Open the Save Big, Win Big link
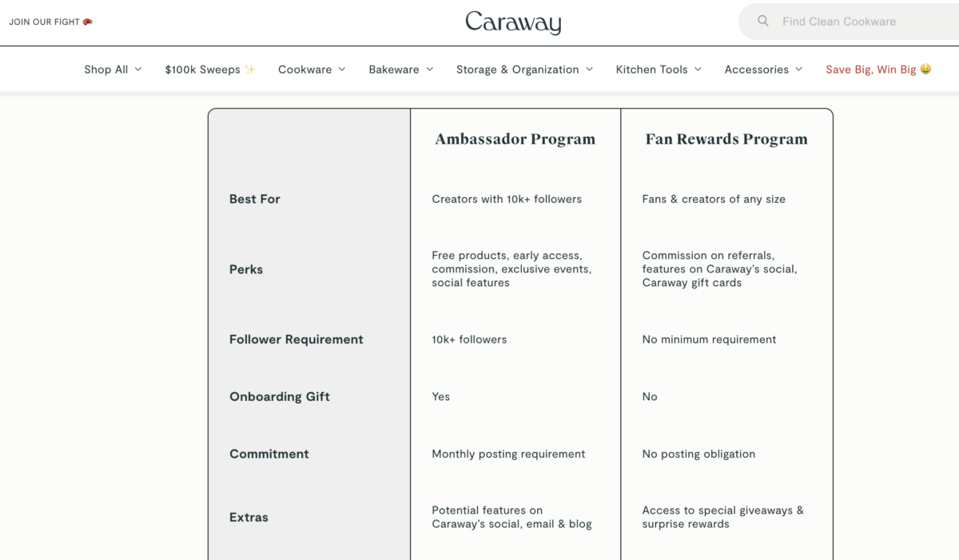Image resolution: width=959 pixels, height=560 pixels. [x=878, y=70]
